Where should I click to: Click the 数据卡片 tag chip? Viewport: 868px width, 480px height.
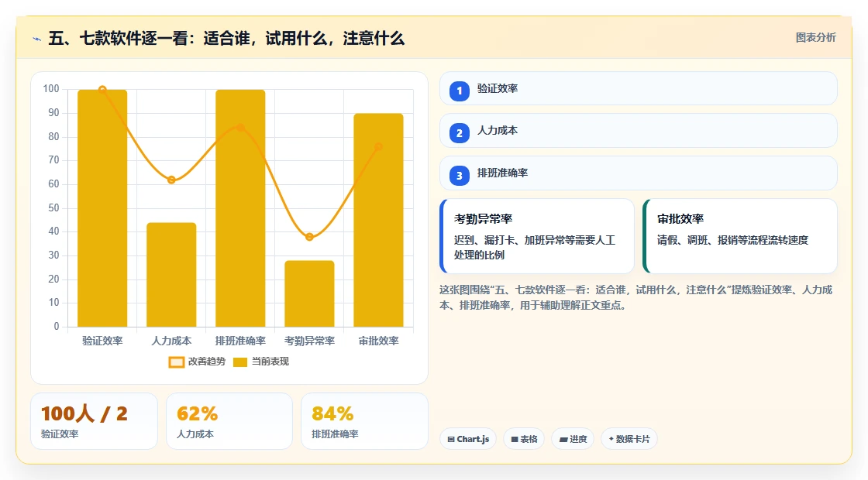pyautogui.click(x=629, y=439)
